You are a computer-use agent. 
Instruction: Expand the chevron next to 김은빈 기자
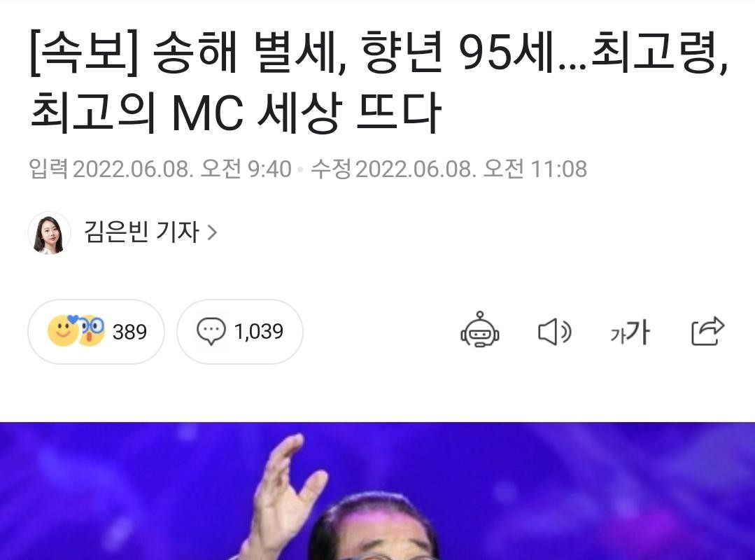[x=212, y=232]
